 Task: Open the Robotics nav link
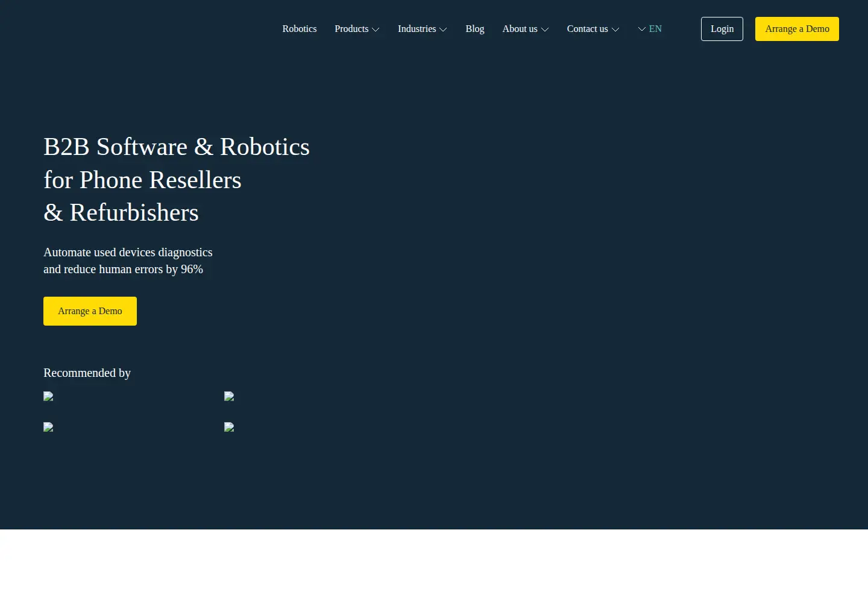[300, 29]
